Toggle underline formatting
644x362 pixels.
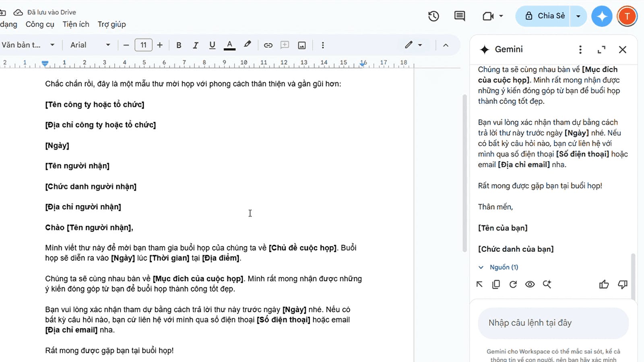pos(212,45)
